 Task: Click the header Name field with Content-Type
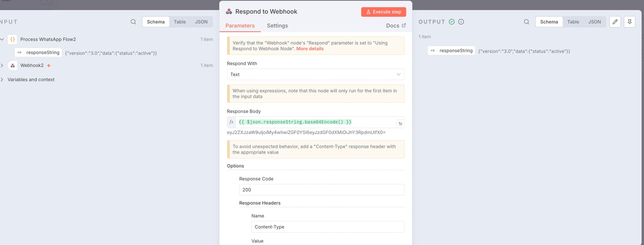point(328,227)
